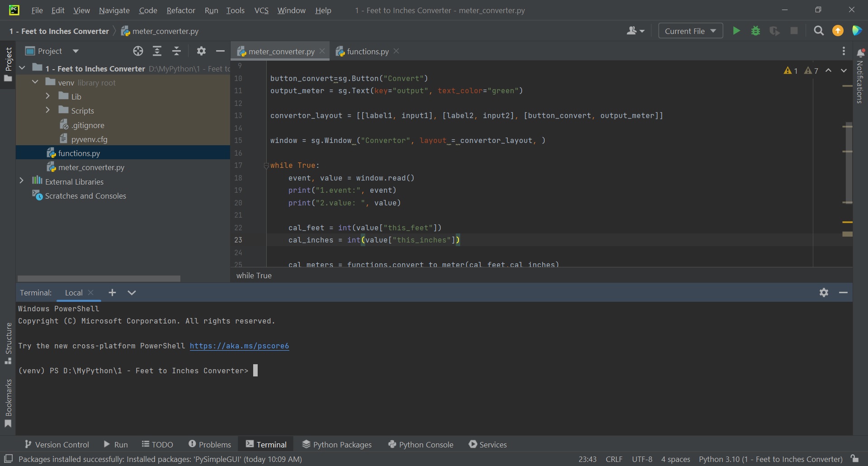Start a new terminal session with the plus button

pyautogui.click(x=112, y=292)
